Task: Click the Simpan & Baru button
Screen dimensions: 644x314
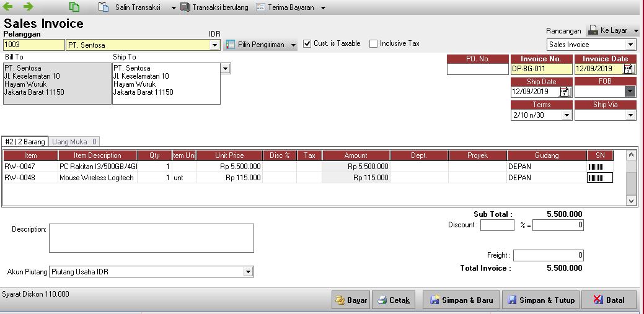Action: click(461, 300)
